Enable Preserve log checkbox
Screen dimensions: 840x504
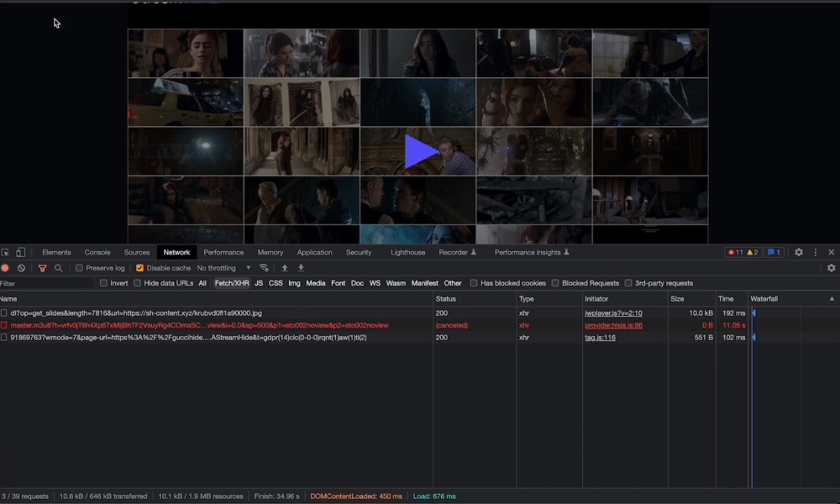[x=79, y=268]
